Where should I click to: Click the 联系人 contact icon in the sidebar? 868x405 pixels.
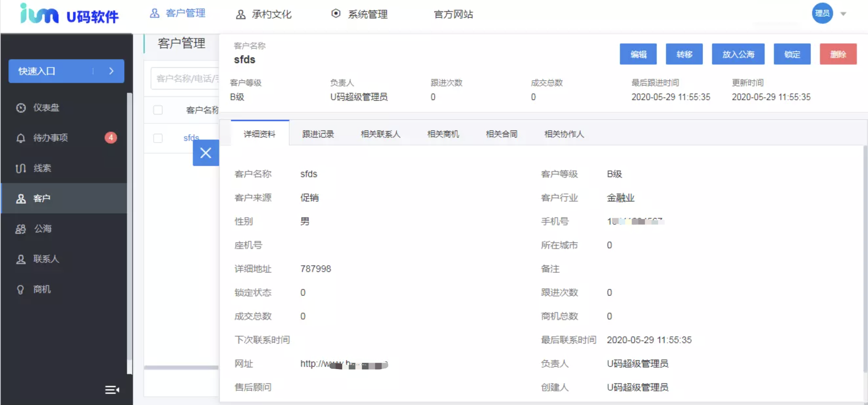click(x=21, y=259)
